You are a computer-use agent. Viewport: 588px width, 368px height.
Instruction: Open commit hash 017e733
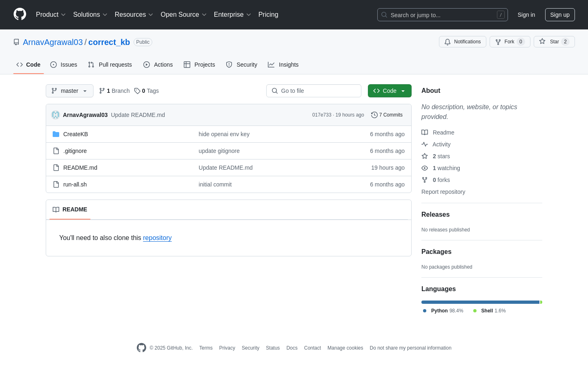click(322, 115)
